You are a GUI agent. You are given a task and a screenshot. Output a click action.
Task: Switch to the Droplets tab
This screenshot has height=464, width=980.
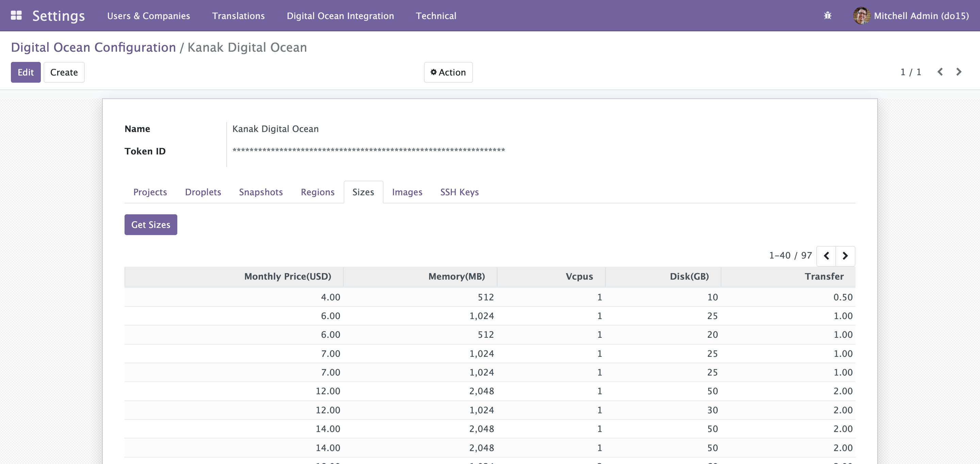pos(203,192)
